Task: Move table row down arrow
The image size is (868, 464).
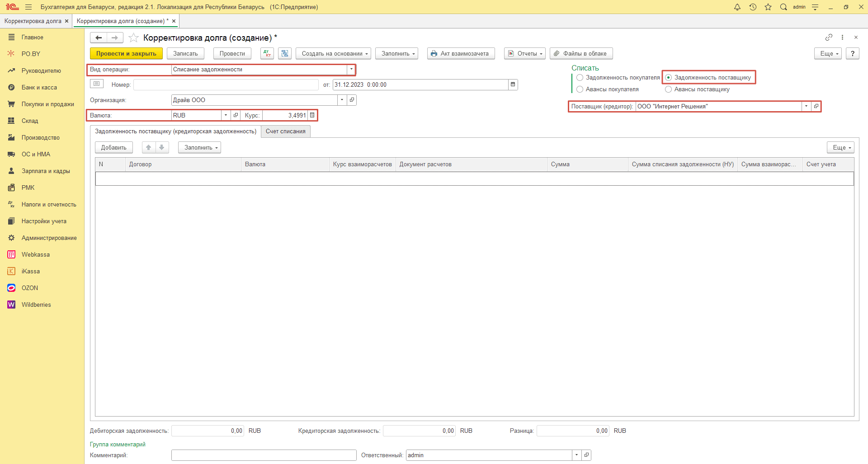Action: pos(162,147)
